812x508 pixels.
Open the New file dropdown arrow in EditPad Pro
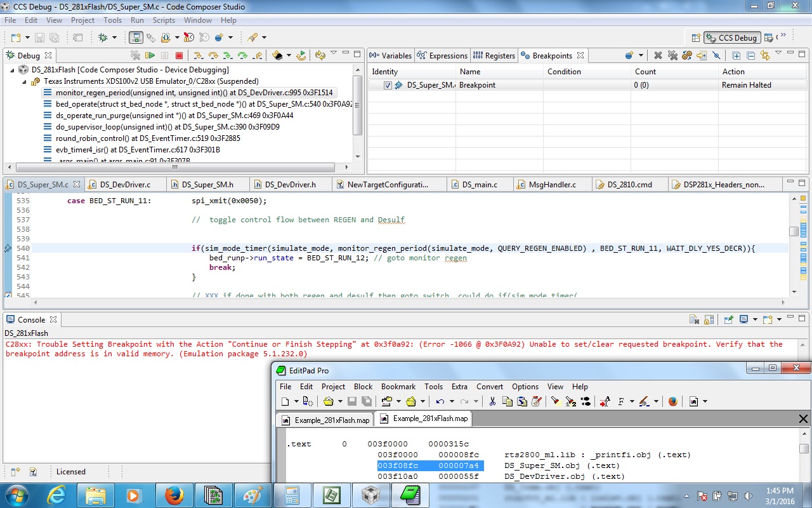point(296,401)
